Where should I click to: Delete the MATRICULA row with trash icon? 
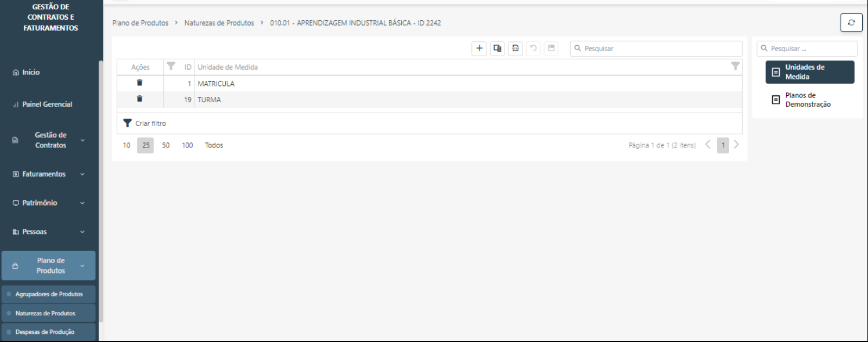(x=140, y=83)
